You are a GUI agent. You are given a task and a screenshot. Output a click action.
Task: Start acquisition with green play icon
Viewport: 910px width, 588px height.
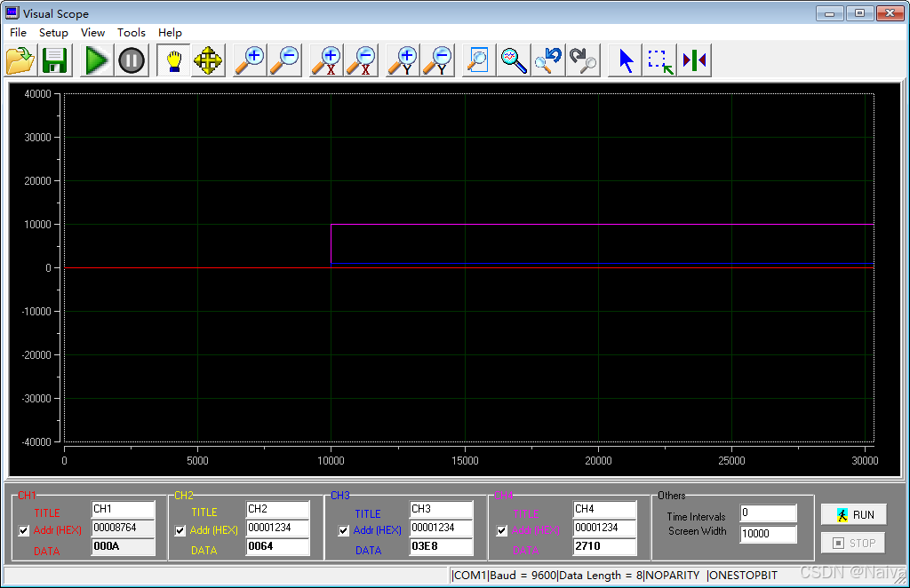point(96,60)
